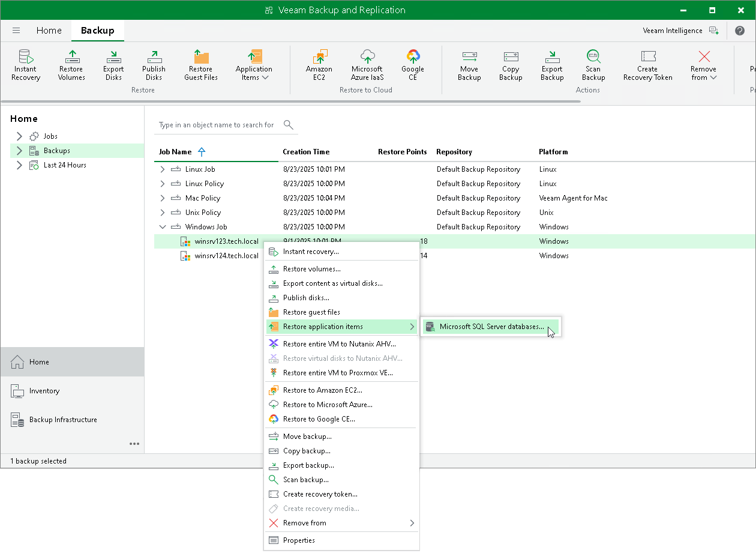Choose Restore guest files menu entry
Screen dimensions: 756x556
coord(341,312)
